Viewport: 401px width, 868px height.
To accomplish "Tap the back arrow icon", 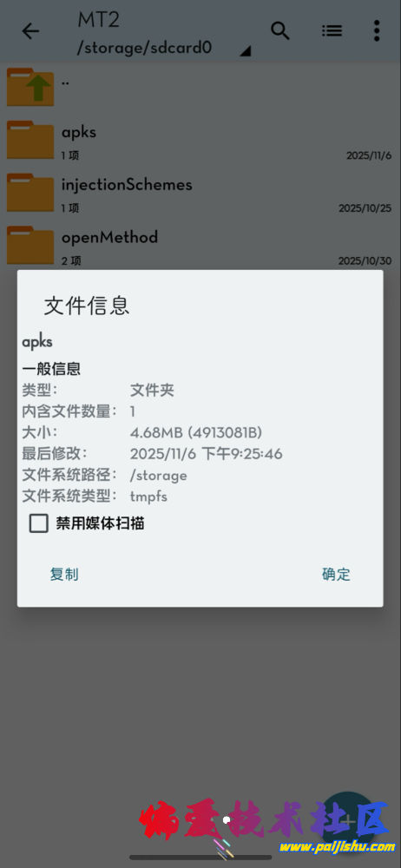I will pos(30,31).
